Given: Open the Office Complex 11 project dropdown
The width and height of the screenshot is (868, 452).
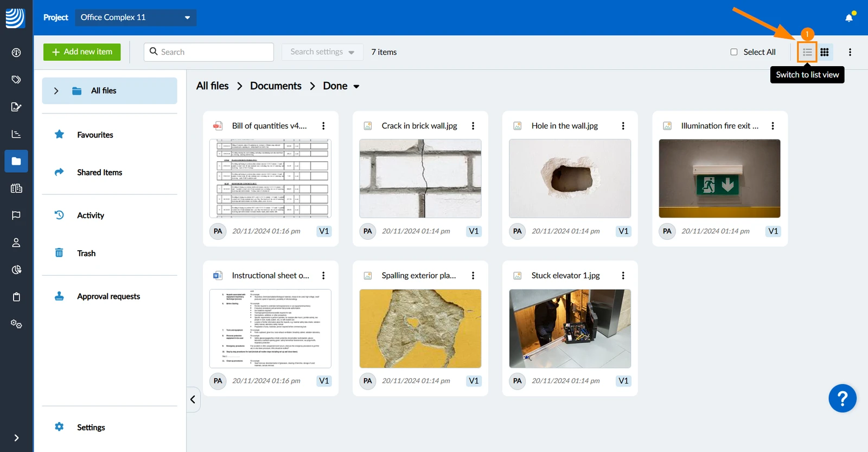Looking at the screenshot, I should pyautogui.click(x=136, y=17).
